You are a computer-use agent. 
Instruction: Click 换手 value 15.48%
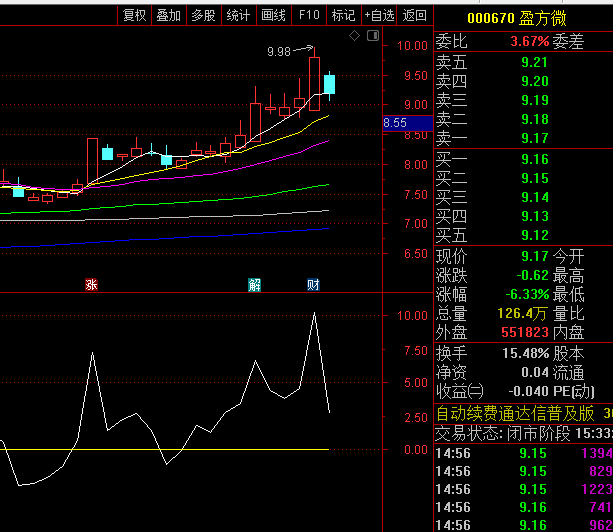526,353
